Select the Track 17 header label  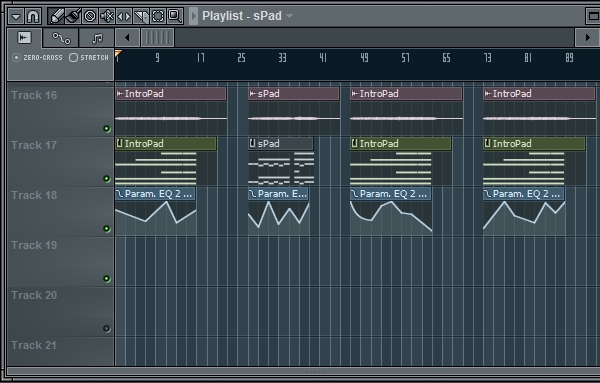point(34,145)
